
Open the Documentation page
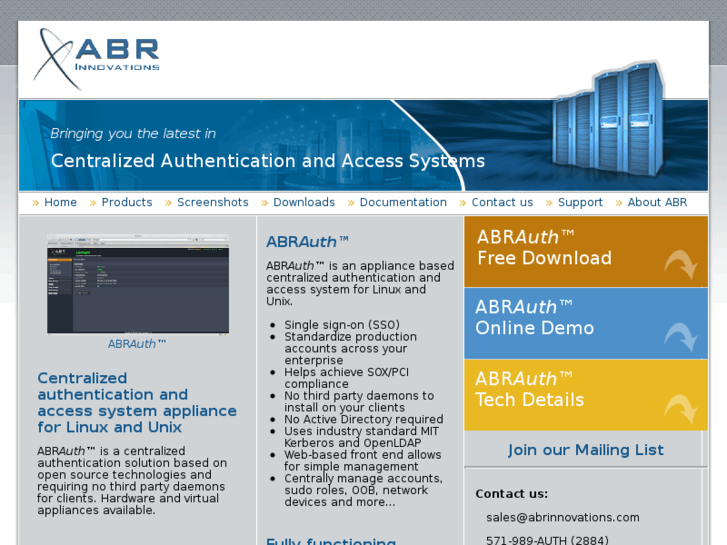(x=403, y=202)
